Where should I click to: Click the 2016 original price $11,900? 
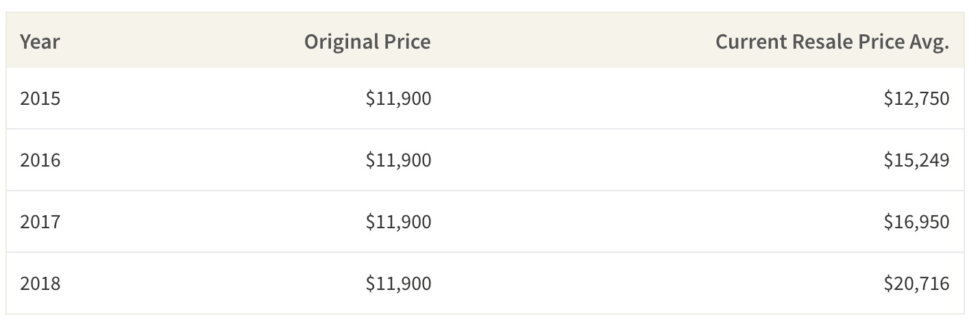pyautogui.click(x=399, y=160)
